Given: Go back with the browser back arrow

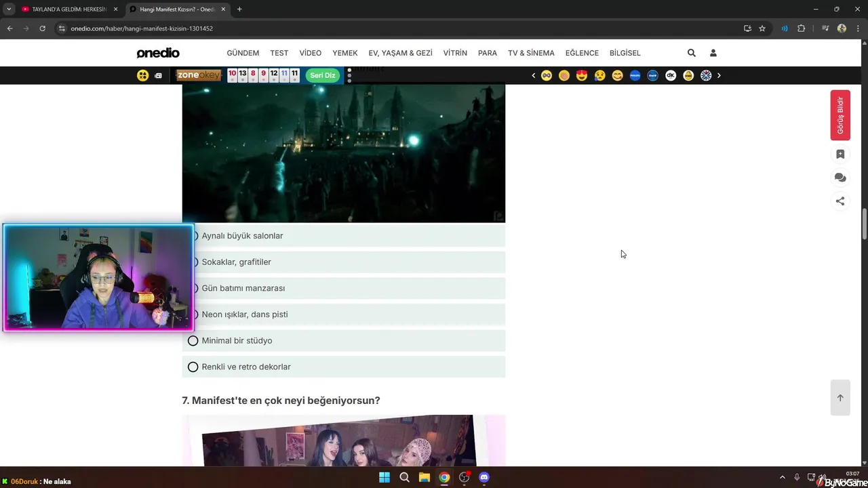Looking at the screenshot, I should click(9, 28).
